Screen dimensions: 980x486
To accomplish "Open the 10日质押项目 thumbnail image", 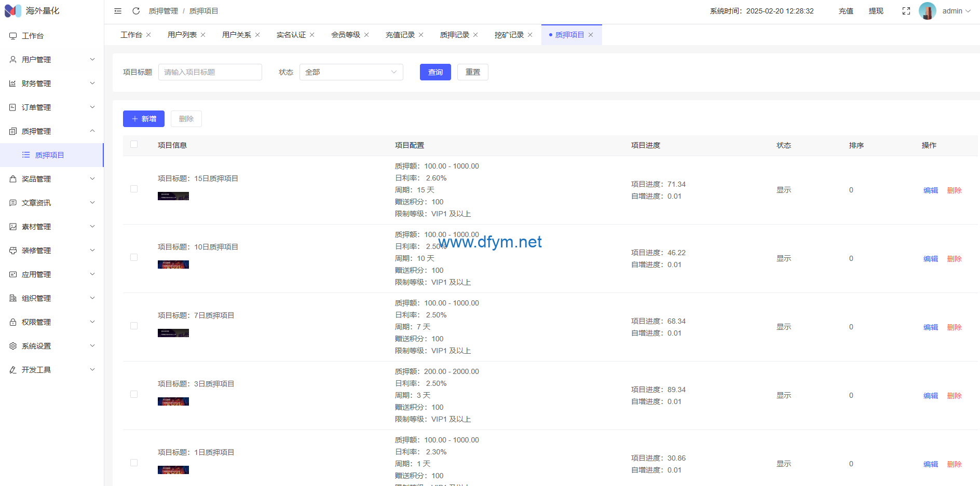I will click(x=173, y=265).
